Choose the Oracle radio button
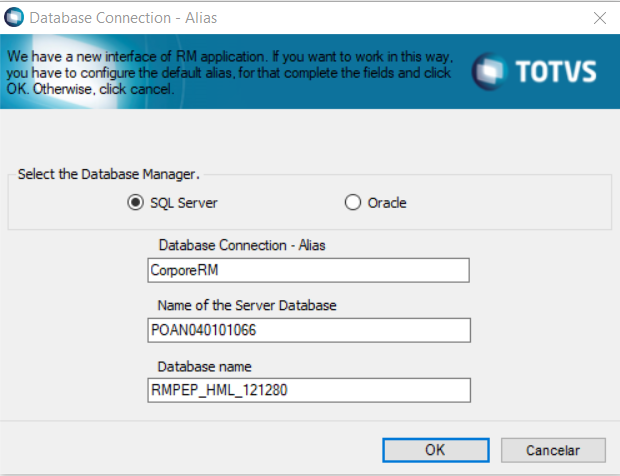Viewport: 620px width, 476px height. point(352,202)
